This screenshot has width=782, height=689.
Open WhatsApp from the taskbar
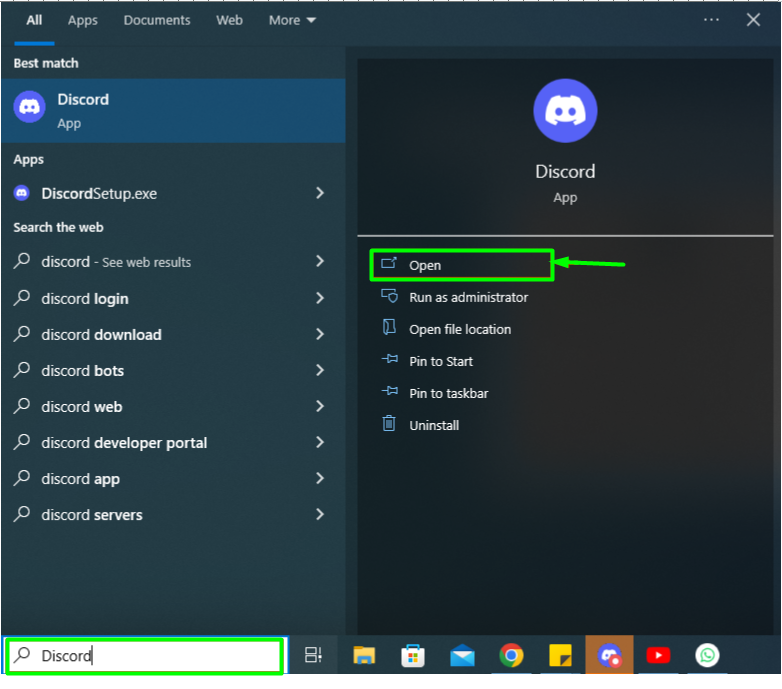[x=707, y=655]
